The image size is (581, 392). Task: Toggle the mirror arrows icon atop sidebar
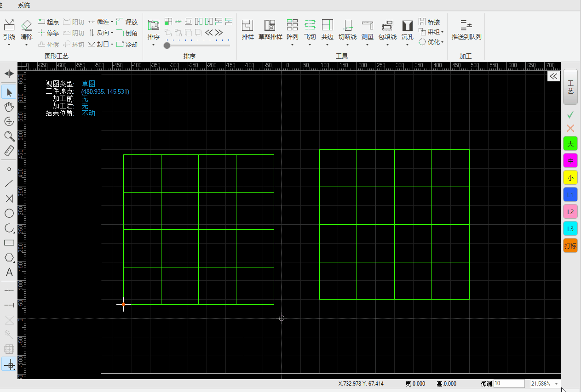tap(9, 74)
